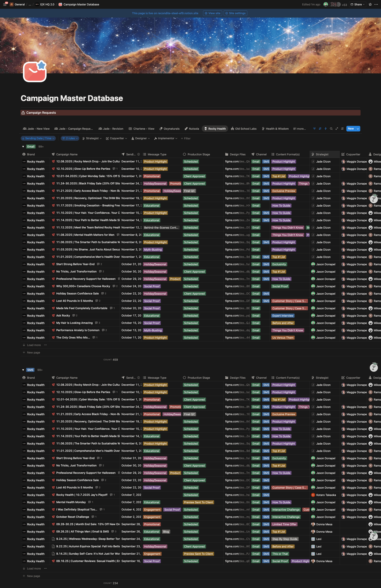Load more rows in the Email group
381x588 pixels.
point(32,345)
